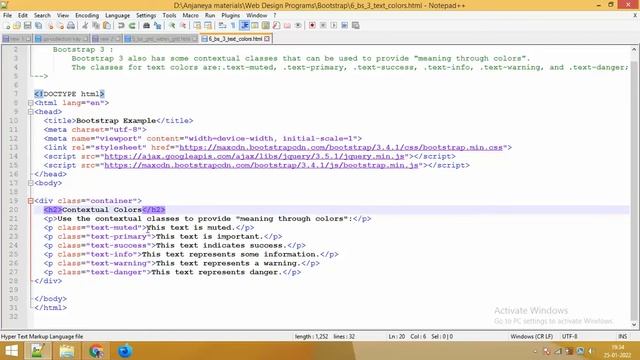Switch to the 6_bs_3_text_colors.html tab
Screen dimensions: 640x360
[236, 39]
